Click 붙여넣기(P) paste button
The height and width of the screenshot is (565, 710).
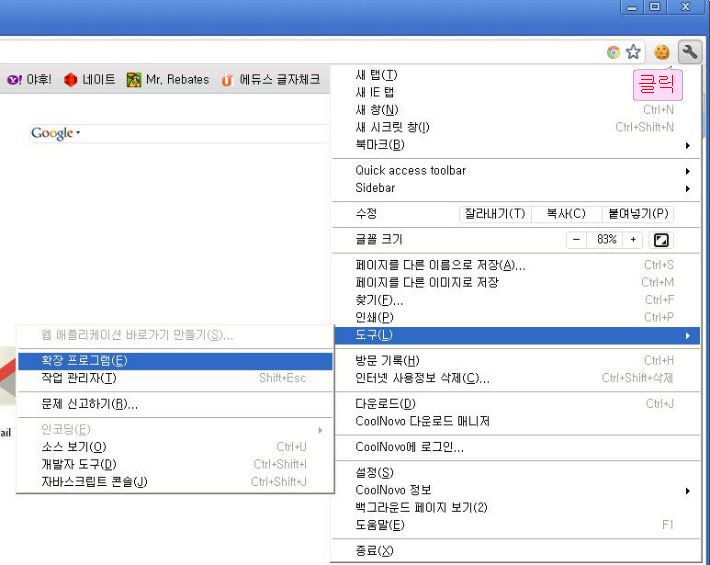point(638,214)
